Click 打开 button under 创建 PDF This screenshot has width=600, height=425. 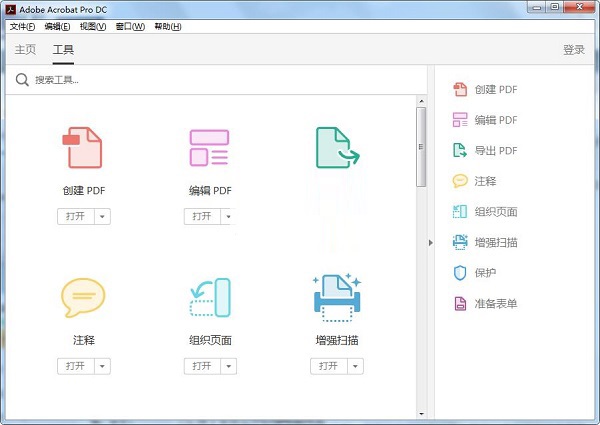coord(75,217)
